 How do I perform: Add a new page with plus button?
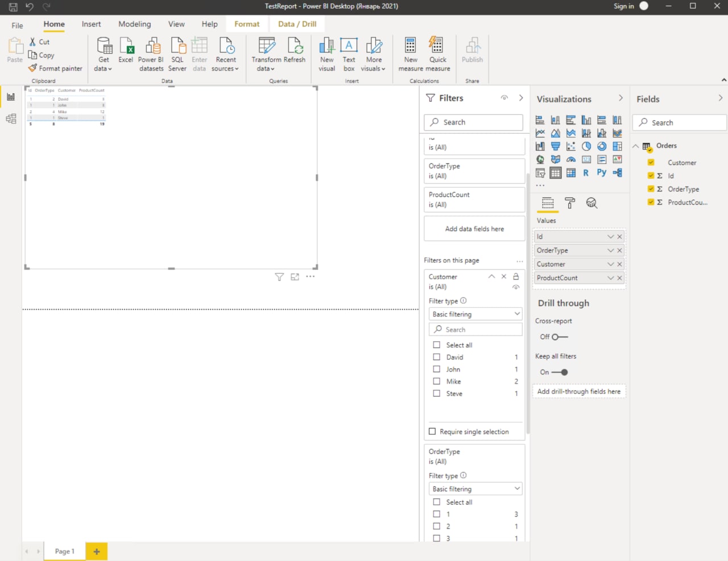[x=97, y=551]
